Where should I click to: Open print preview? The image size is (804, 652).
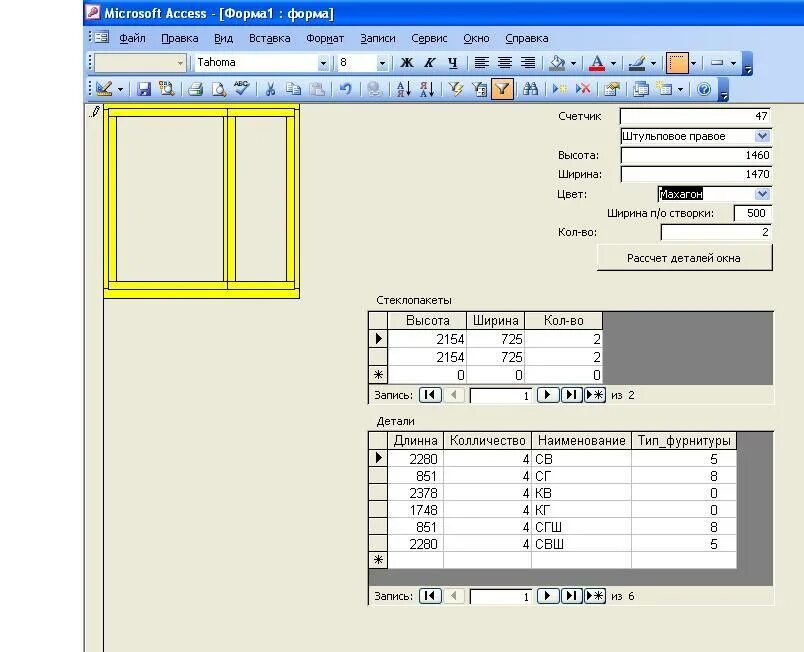[219, 89]
